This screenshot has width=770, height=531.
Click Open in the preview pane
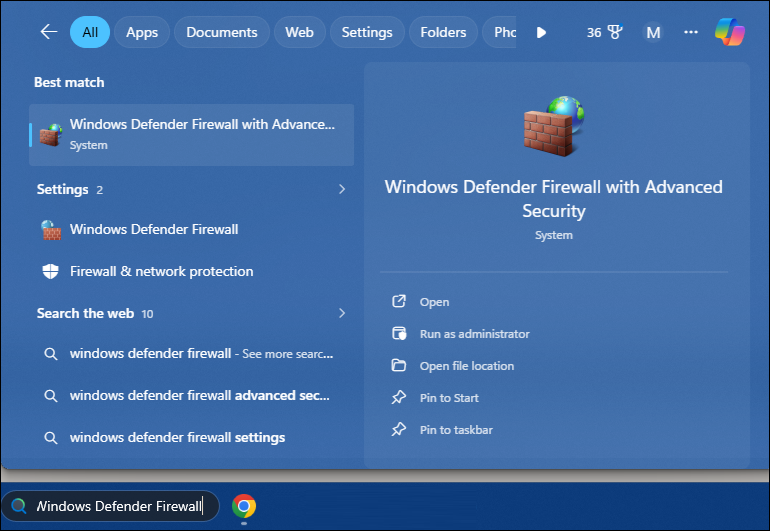click(434, 302)
